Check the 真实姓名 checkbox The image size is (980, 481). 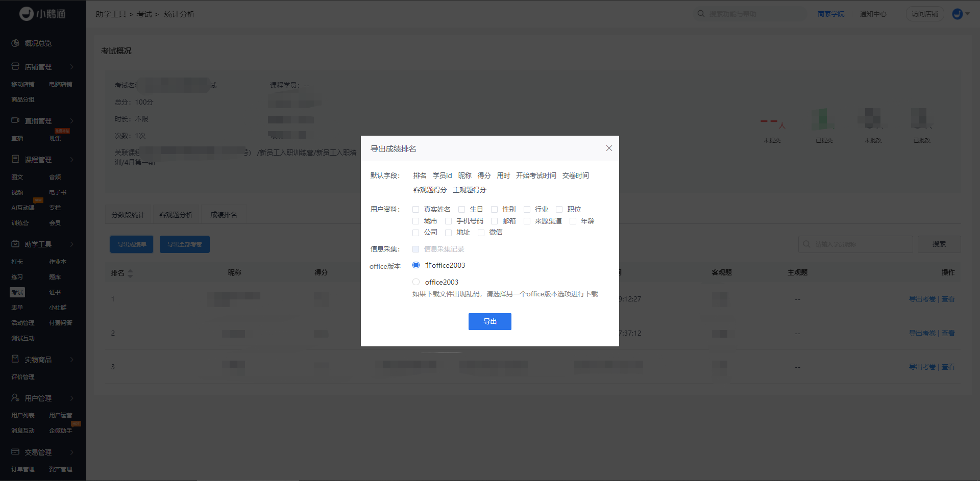(415, 210)
